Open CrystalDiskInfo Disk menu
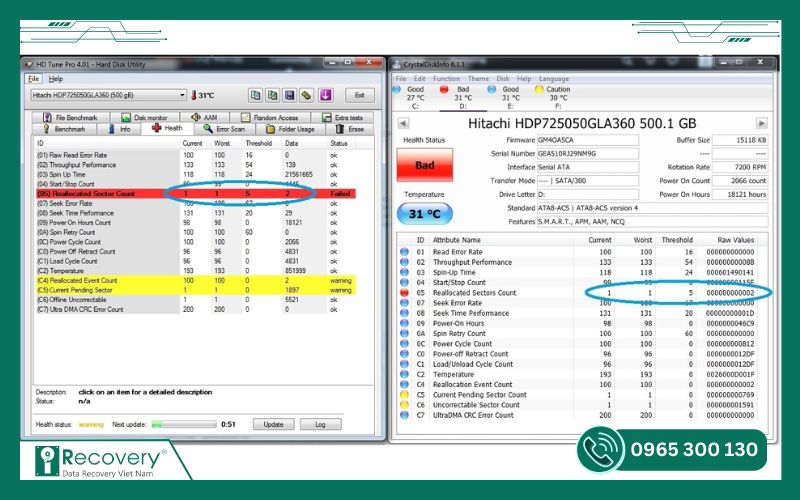800x500 pixels. tap(503, 79)
